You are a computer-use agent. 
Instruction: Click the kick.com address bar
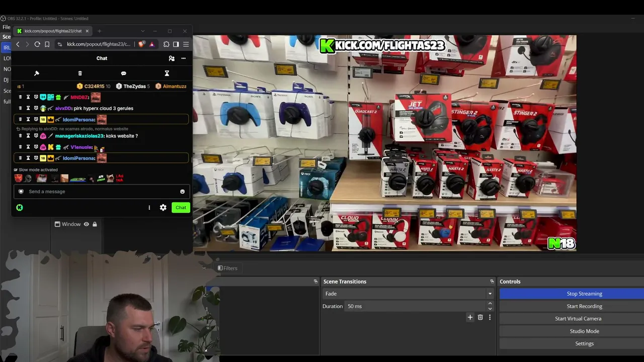(99, 44)
